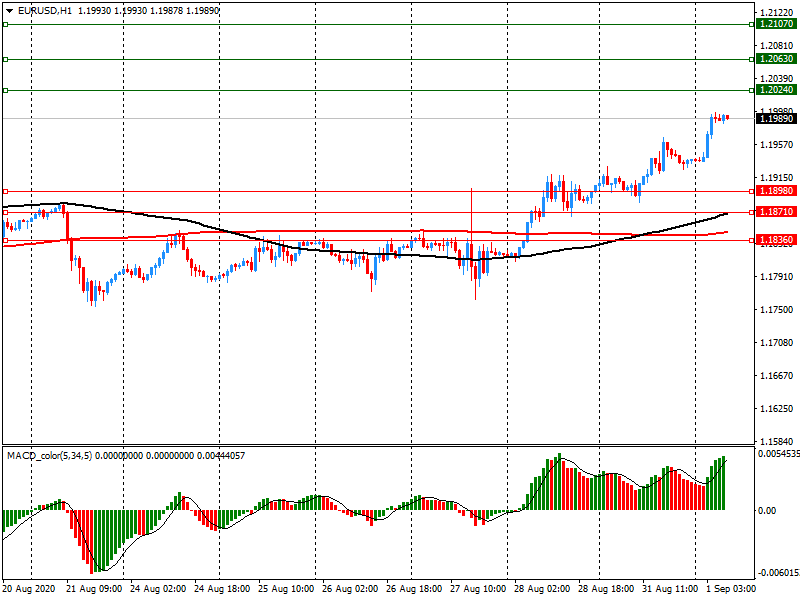Click the red 1.18360 price tag
The image size is (800, 600).
(x=776, y=240)
